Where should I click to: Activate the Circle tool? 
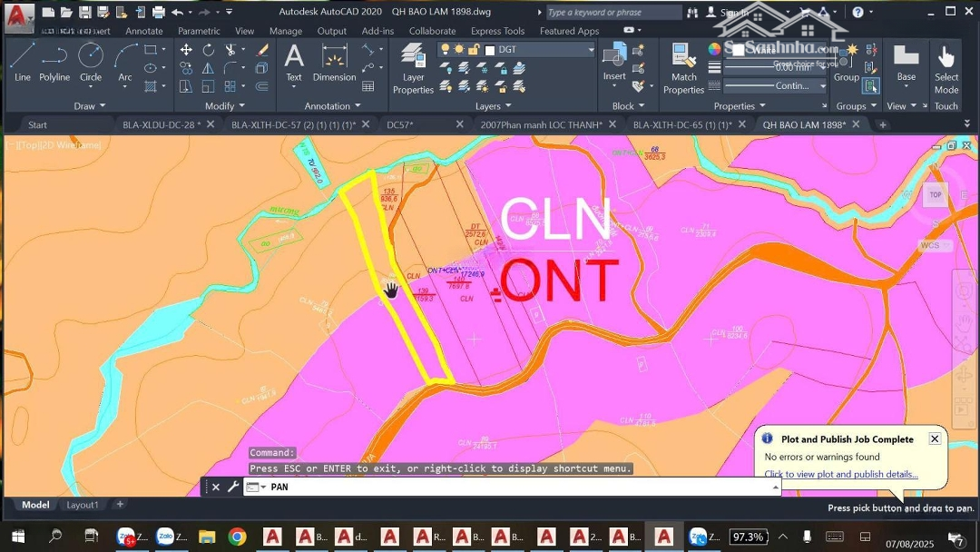pyautogui.click(x=91, y=62)
